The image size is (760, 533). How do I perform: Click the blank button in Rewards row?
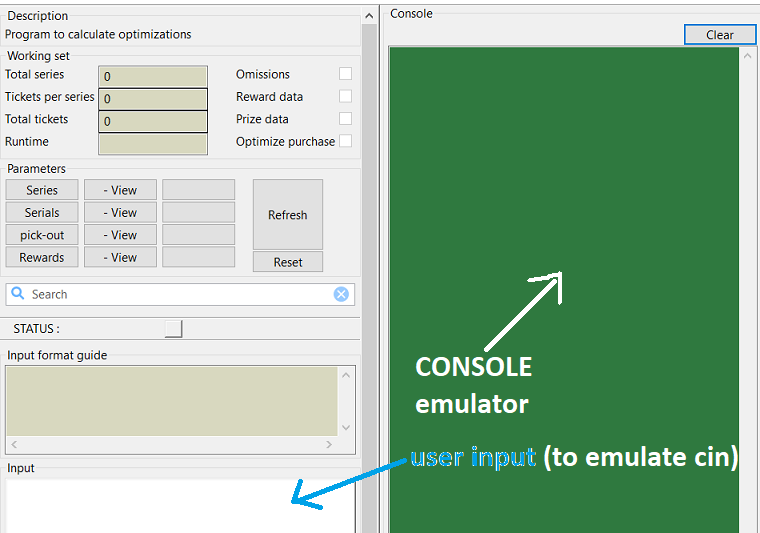tap(199, 257)
